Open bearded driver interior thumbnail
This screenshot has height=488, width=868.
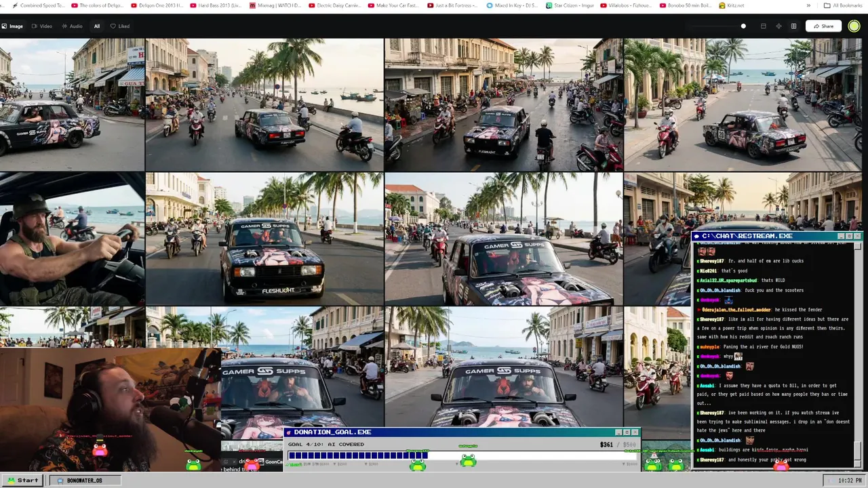72,239
